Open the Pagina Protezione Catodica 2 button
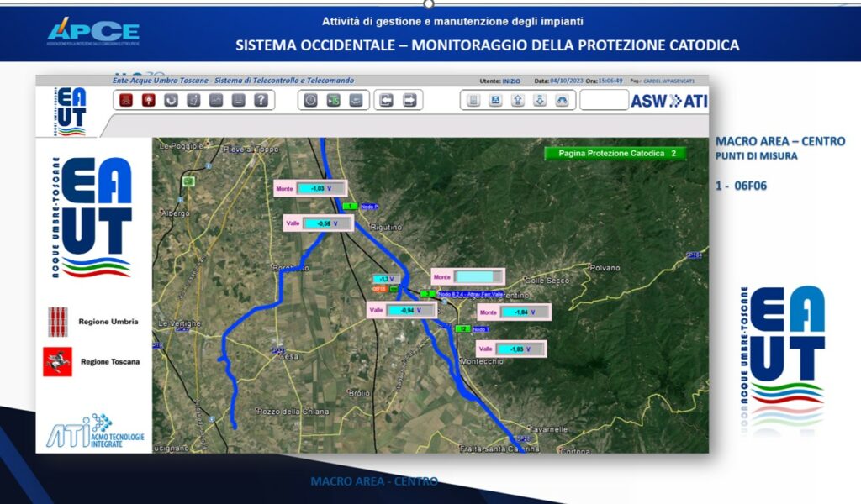Screen dimensions: 861x504 (615, 154)
